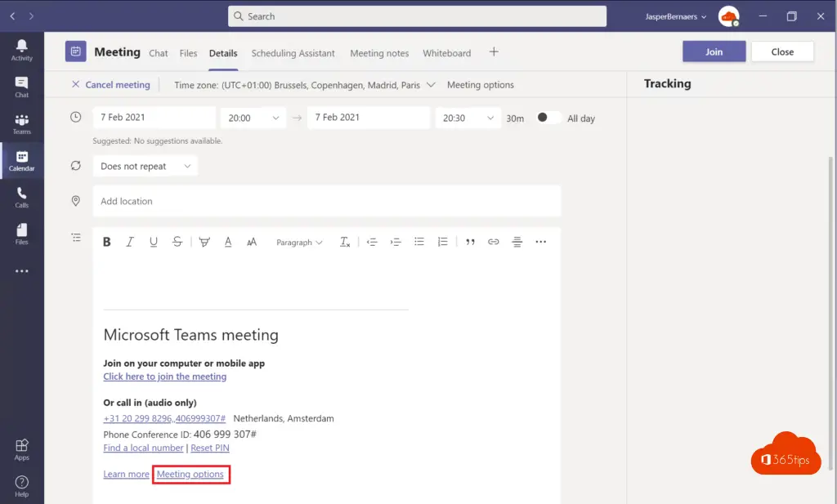Choose the font color tool

pos(228,242)
